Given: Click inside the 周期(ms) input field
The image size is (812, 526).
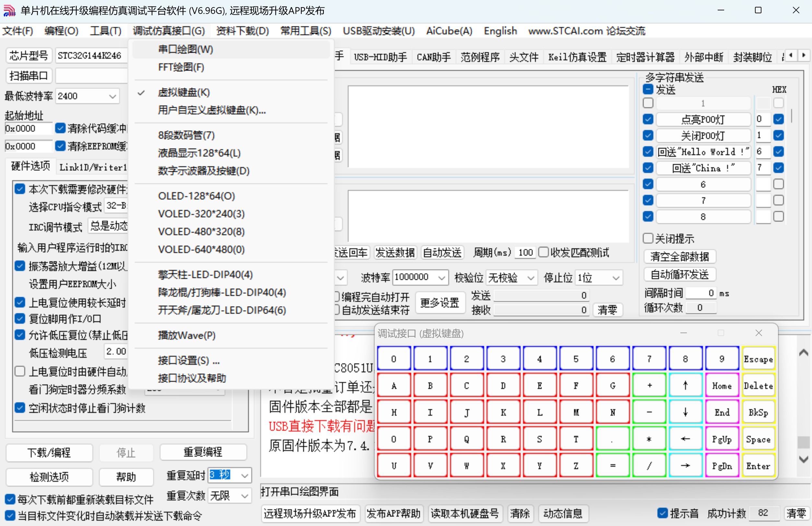Looking at the screenshot, I should 524,252.
